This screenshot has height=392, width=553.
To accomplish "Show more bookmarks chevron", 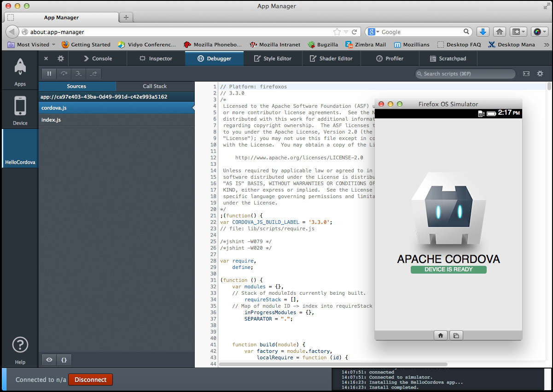I will pos(547,45).
